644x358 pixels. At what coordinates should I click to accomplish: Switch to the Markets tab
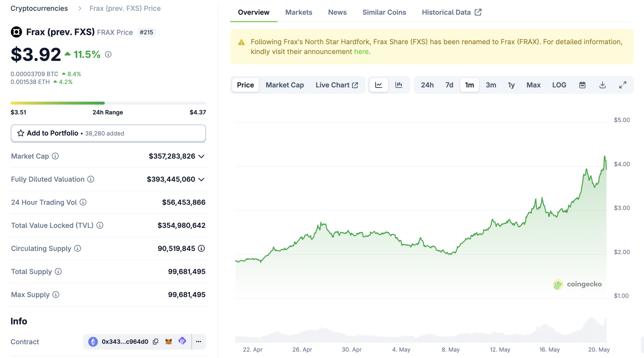[x=299, y=12]
